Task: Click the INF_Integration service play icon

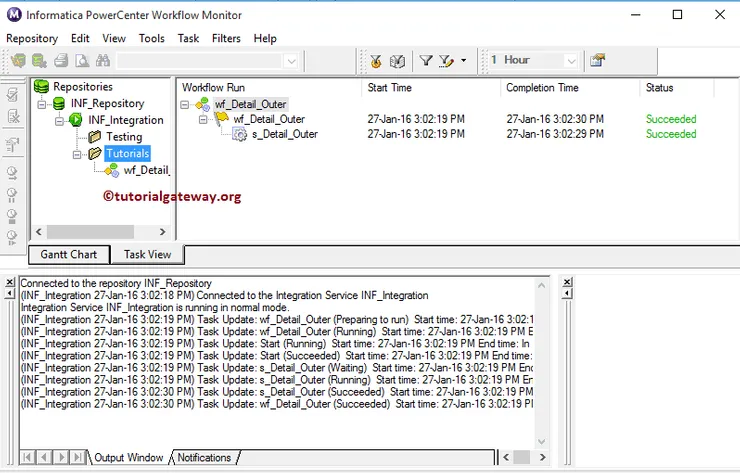Action: point(76,120)
